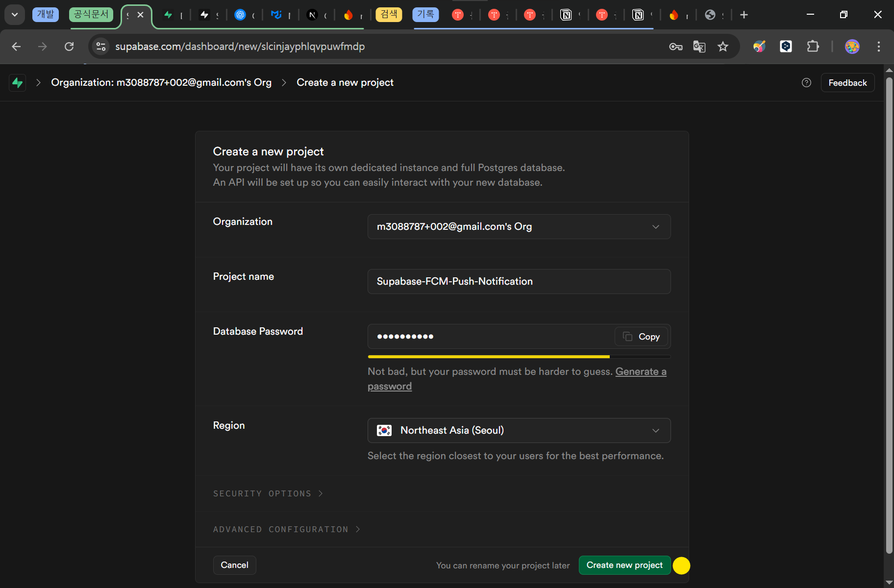Click the Feedback button
Image resolution: width=894 pixels, height=588 pixels.
click(x=847, y=83)
